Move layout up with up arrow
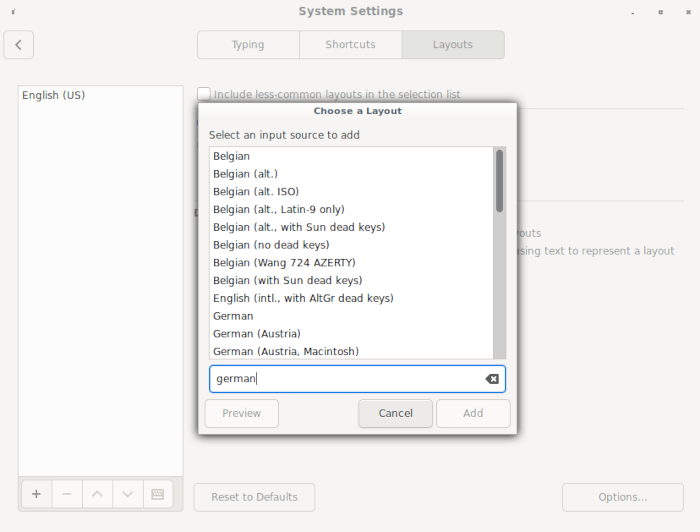The height and width of the screenshot is (532, 700). click(x=97, y=494)
